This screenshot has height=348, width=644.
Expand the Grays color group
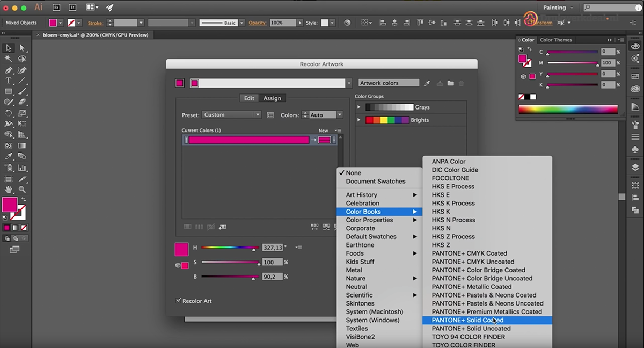359,107
